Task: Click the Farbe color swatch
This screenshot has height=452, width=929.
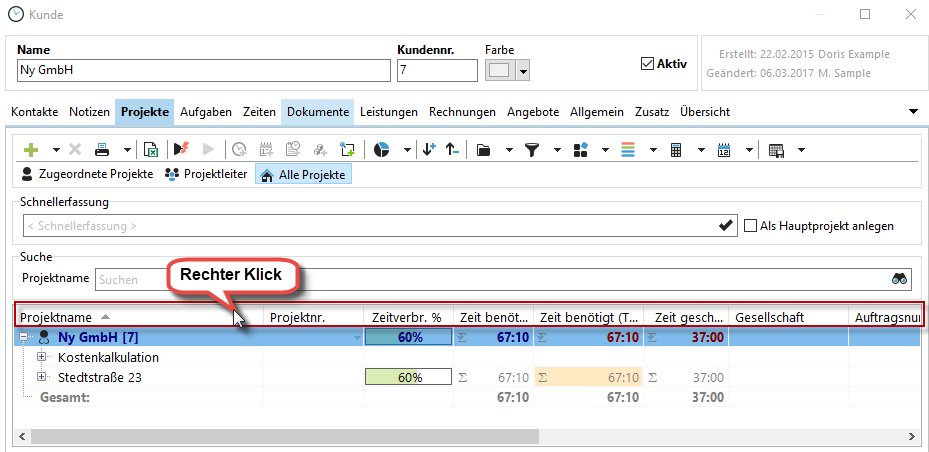Action: point(499,71)
